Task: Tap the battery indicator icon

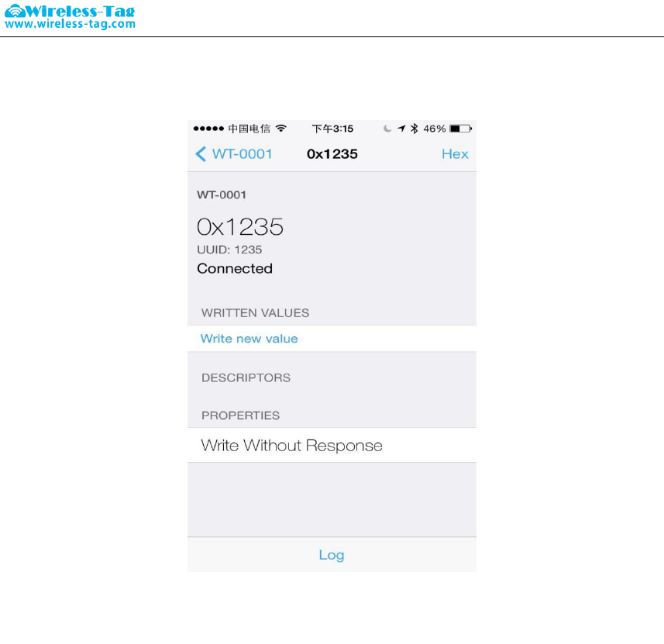Action: pos(461,129)
